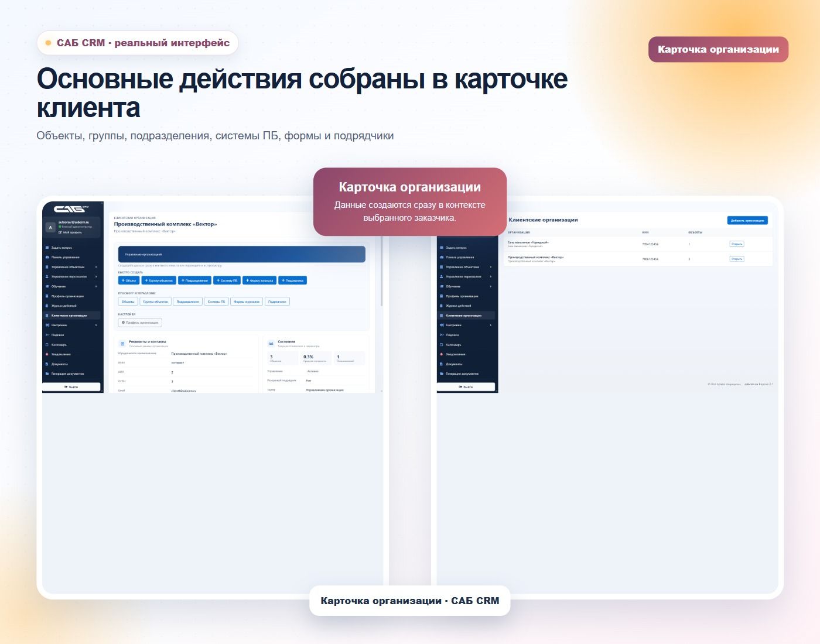Expand the Настройки chevron in the organizations list sidebar
This screenshot has width=820, height=644.
tap(491, 325)
